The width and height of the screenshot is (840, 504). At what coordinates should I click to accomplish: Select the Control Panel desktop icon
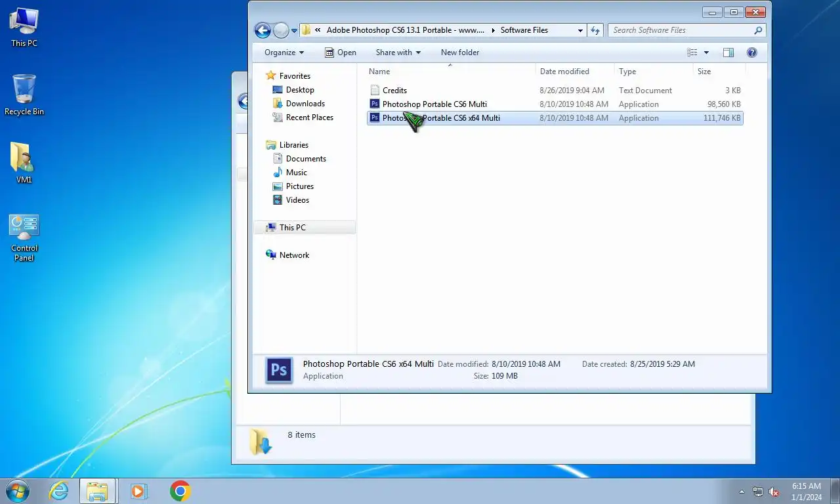(24, 238)
